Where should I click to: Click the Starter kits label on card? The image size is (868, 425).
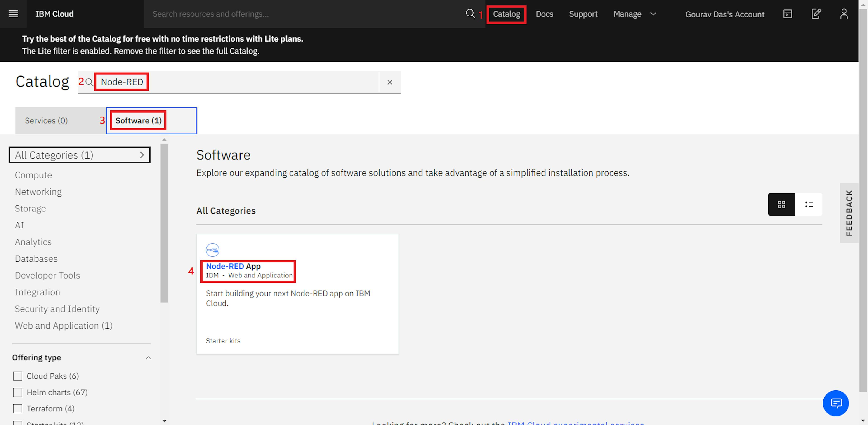[x=223, y=341]
